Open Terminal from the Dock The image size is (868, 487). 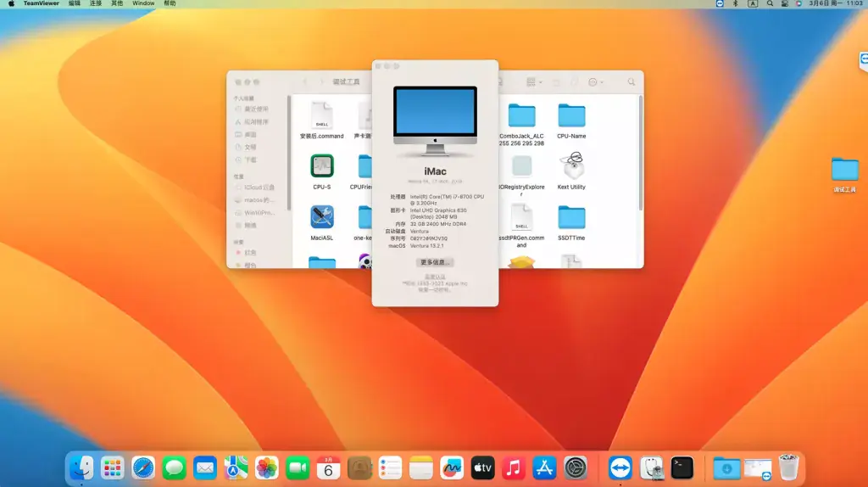pyautogui.click(x=682, y=468)
